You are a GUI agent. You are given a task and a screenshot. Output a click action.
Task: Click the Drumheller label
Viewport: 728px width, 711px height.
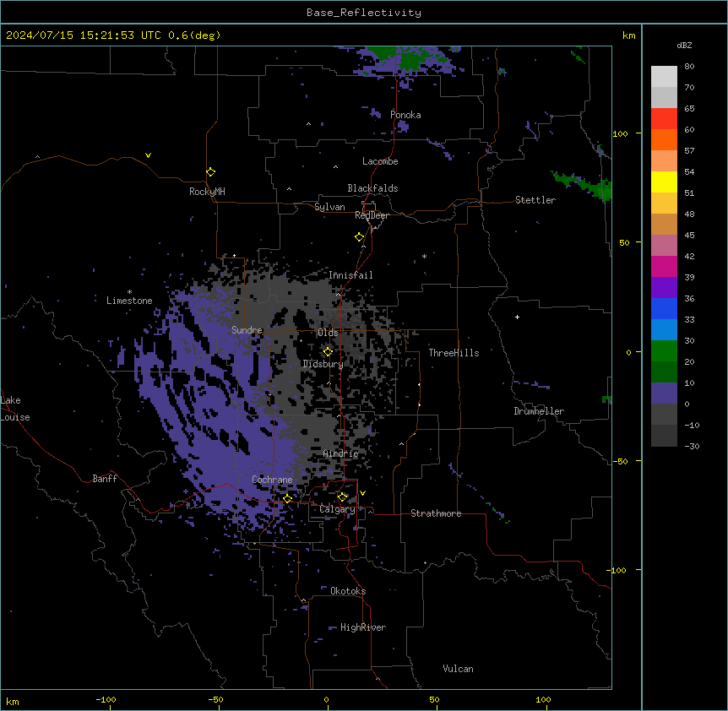[539, 411]
